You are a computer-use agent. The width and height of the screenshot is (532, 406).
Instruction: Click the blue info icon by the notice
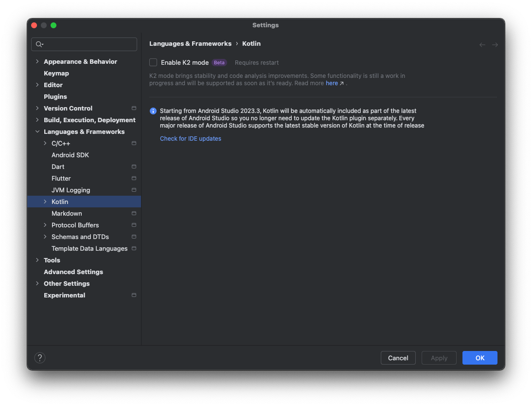click(153, 111)
